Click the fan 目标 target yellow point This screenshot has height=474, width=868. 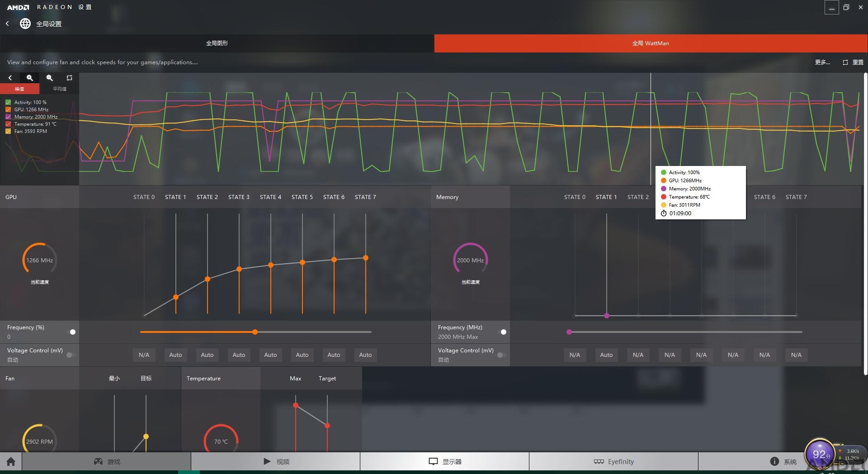[146, 436]
